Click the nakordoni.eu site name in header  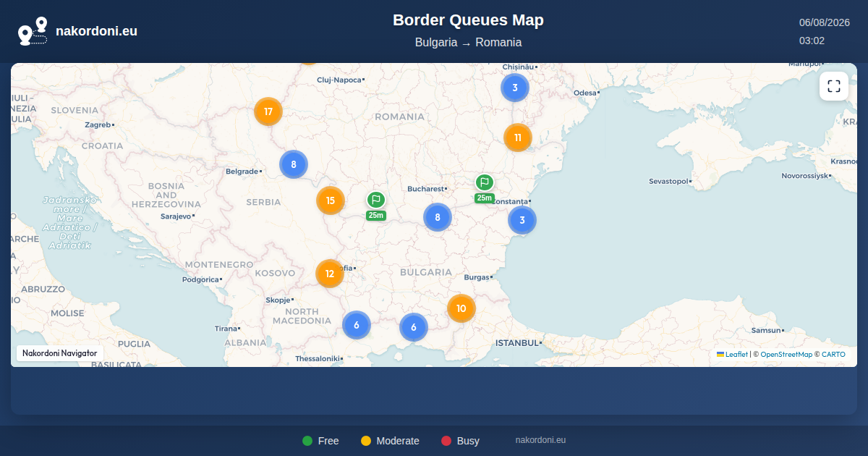click(96, 31)
